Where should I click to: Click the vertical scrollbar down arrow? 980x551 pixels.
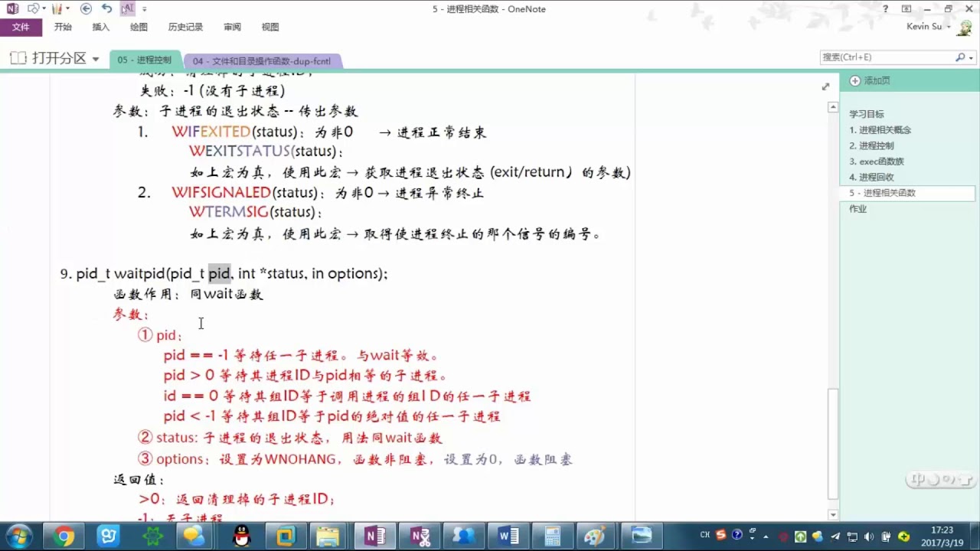click(833, 515)
